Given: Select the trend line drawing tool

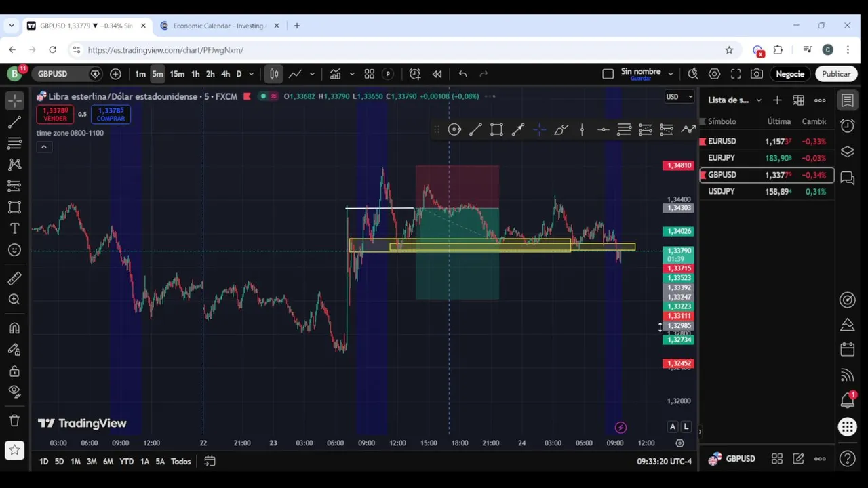Looking at the screenshot, I should pos(14,122).
